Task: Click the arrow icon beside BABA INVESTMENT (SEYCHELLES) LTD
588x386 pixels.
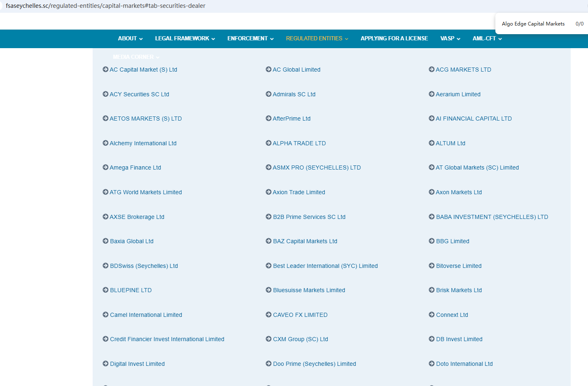Action: (432, 217)
